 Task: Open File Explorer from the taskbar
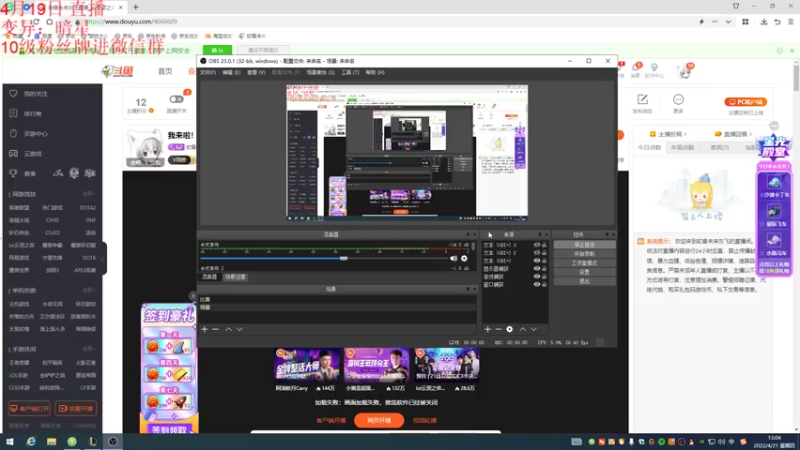tap(52, 442)
